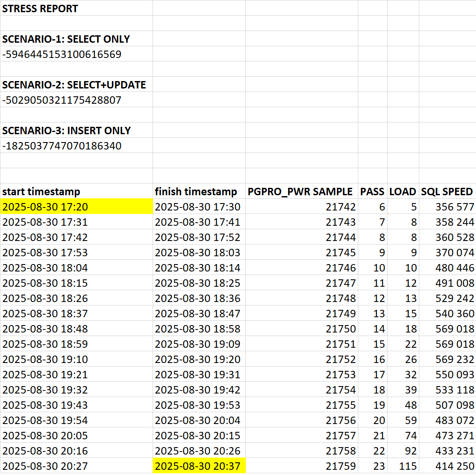The height and width of the screenshot is (475, 476).
Task: Click start timestamp 2025-08-30 18:04
Action: pos(76,268)
